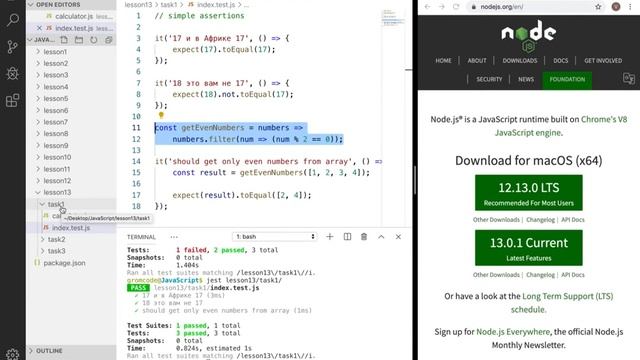Screen dimensions: 640x360
Task: Expand the lesson12 folder
Action: pos(57,180)
